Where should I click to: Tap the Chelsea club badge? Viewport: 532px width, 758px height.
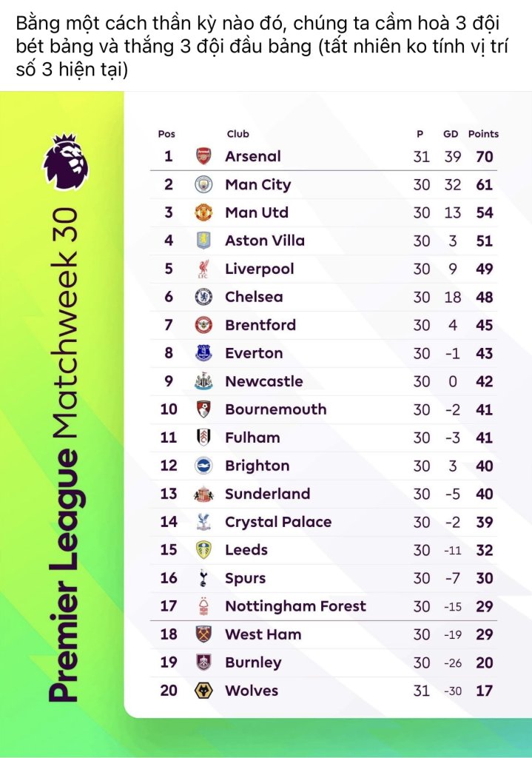[x=203, y=297]
